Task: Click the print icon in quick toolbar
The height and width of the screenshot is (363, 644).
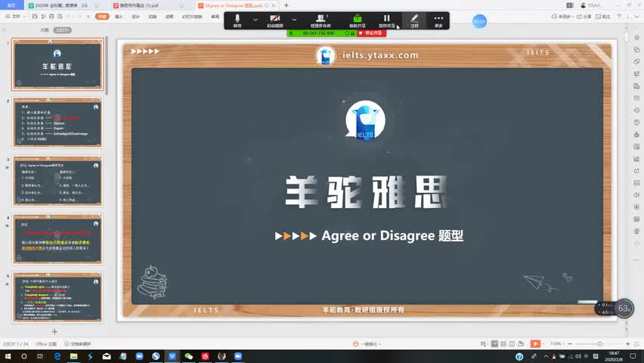Action: tap(51, 17)
